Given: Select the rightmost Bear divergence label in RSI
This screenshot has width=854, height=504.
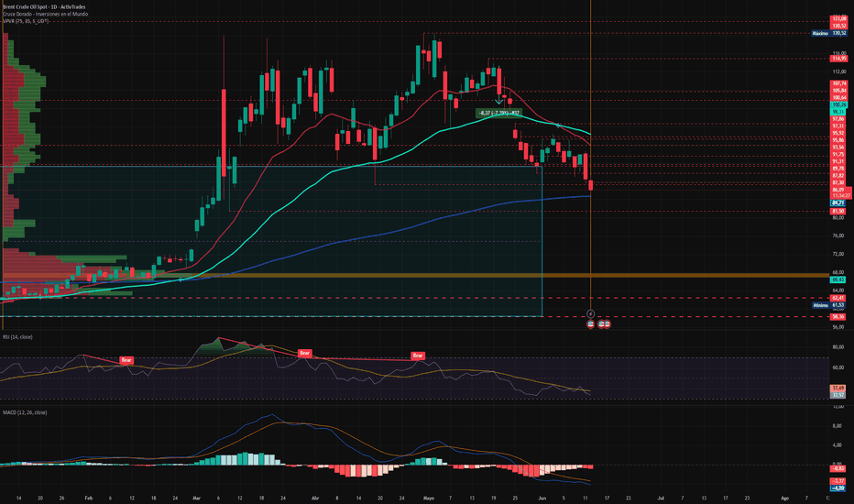Looking at the screenshot, I should tap(418, 356).
